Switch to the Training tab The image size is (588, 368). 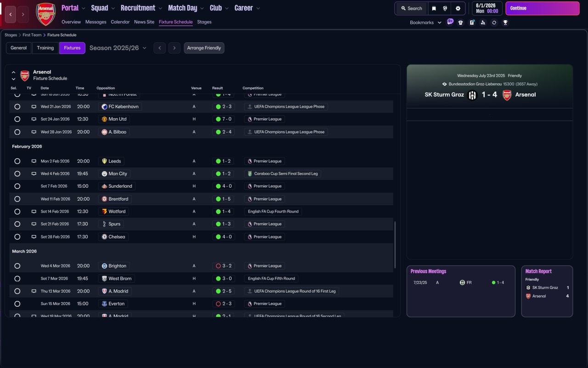point(45,48)
